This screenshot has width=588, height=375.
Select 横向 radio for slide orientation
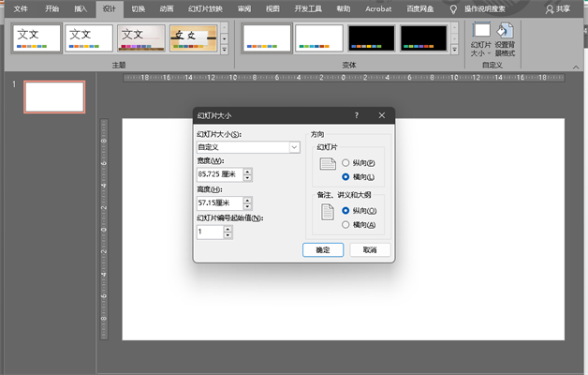coord(346,176)
